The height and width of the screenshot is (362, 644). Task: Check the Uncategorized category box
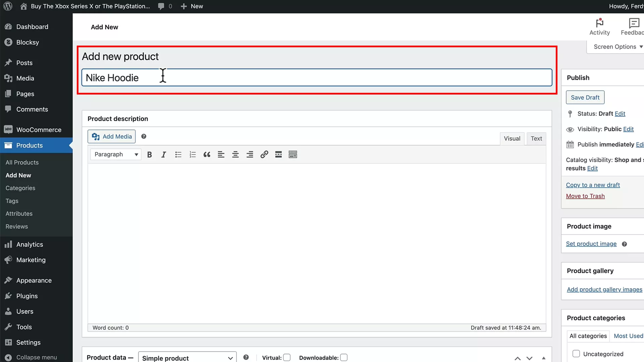(x=576, y=353)
